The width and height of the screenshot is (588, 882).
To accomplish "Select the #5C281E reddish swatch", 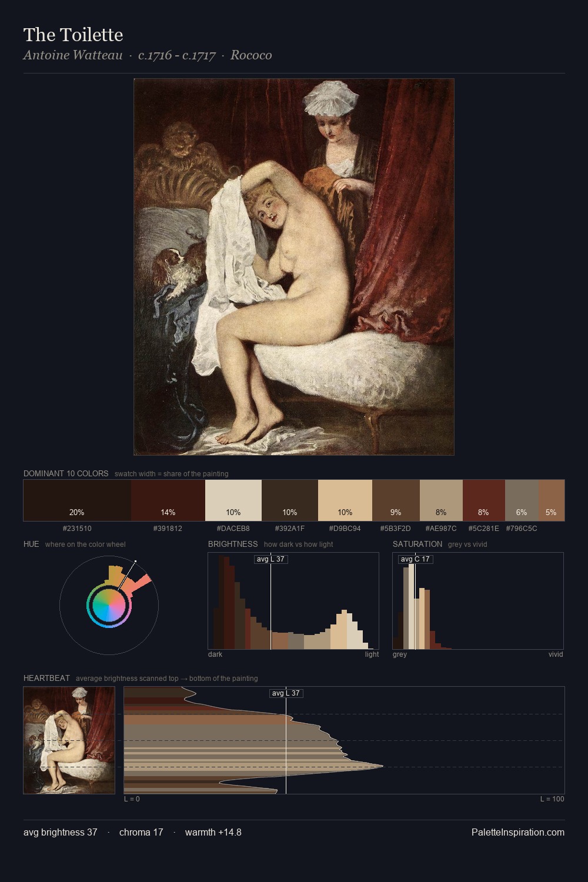I will (x=484, y=500).
